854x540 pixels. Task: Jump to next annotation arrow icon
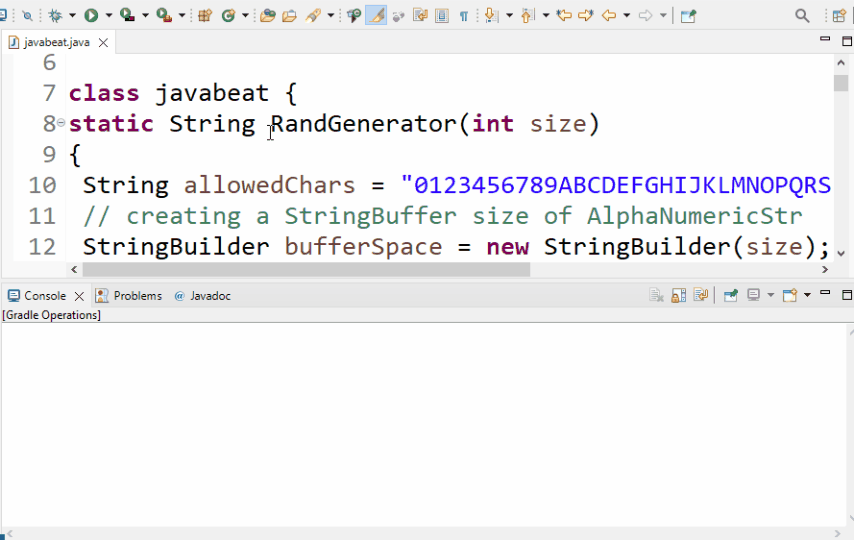click(491, 16)
